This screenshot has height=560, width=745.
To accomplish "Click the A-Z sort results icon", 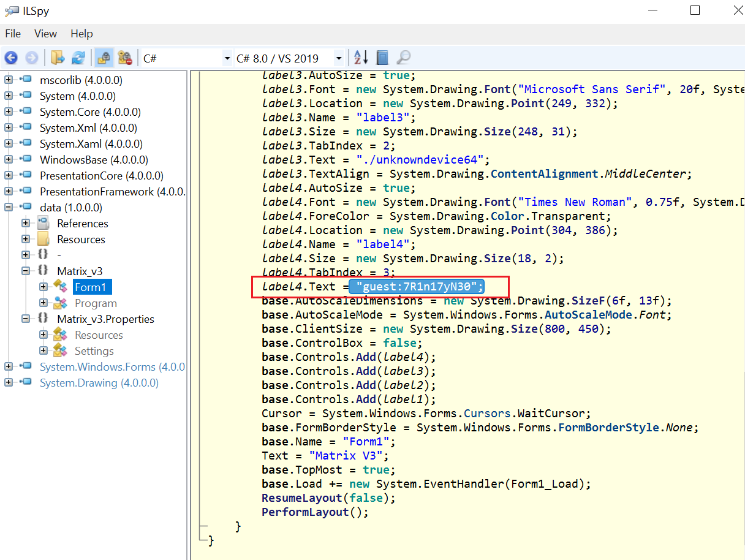I will [361, 58].
